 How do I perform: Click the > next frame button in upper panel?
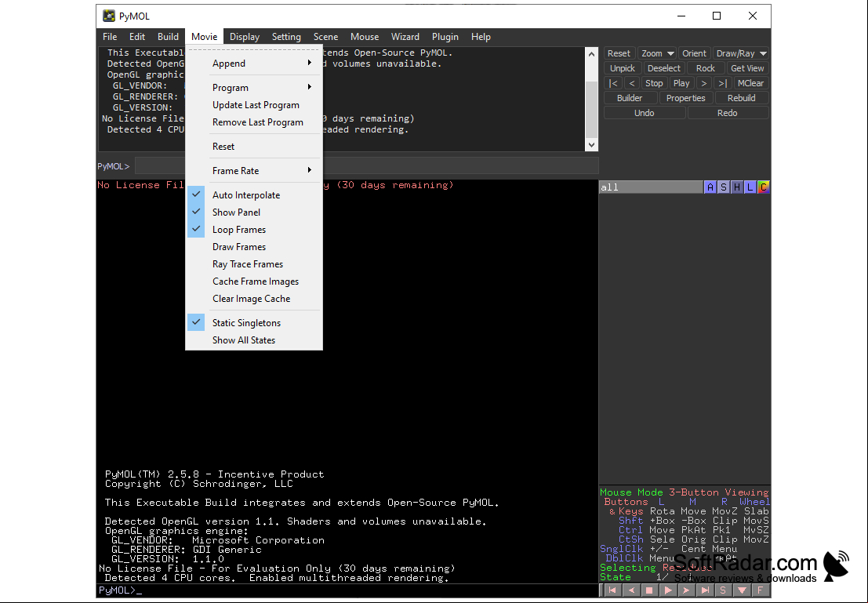(703, 83)
